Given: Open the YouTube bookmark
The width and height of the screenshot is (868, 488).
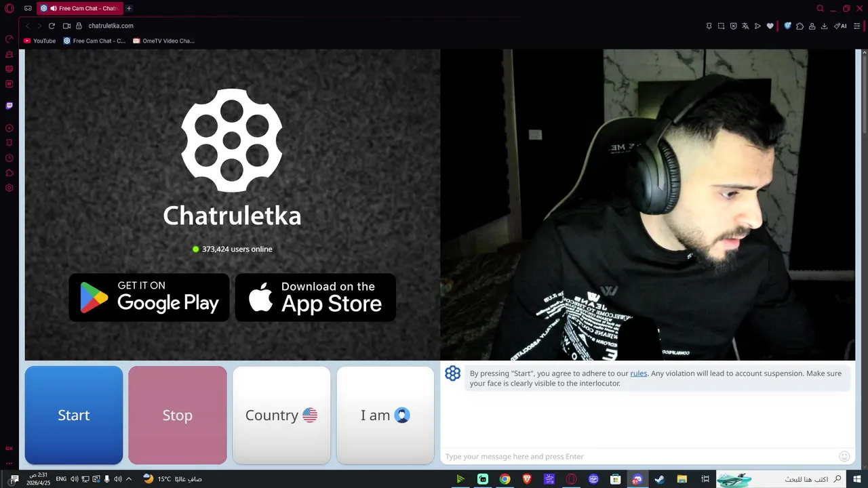Looking at the screenshot, I should click(40, 41).
